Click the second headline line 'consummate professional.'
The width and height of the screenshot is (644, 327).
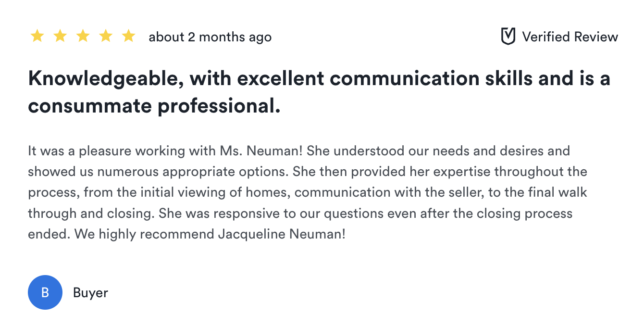(x=154, y=106)
